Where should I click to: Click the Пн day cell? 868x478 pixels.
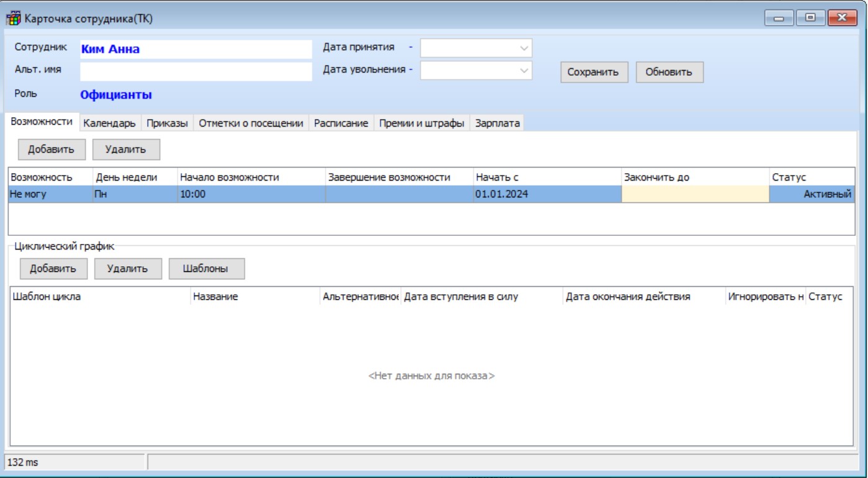[x=135, y=194]
